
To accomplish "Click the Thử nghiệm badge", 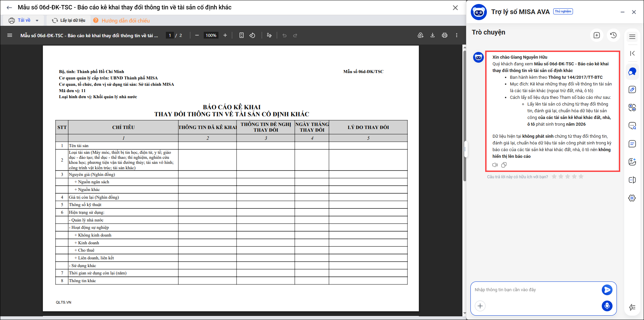I will tap(563, 11).
